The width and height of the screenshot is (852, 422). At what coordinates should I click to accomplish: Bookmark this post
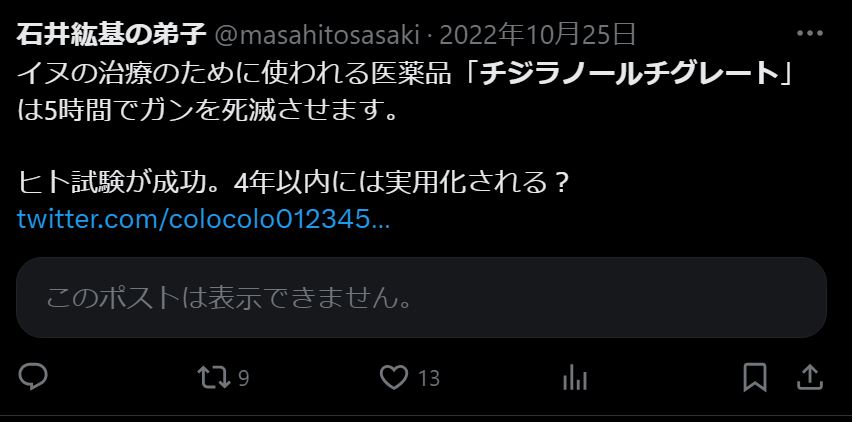coord(755,377)
